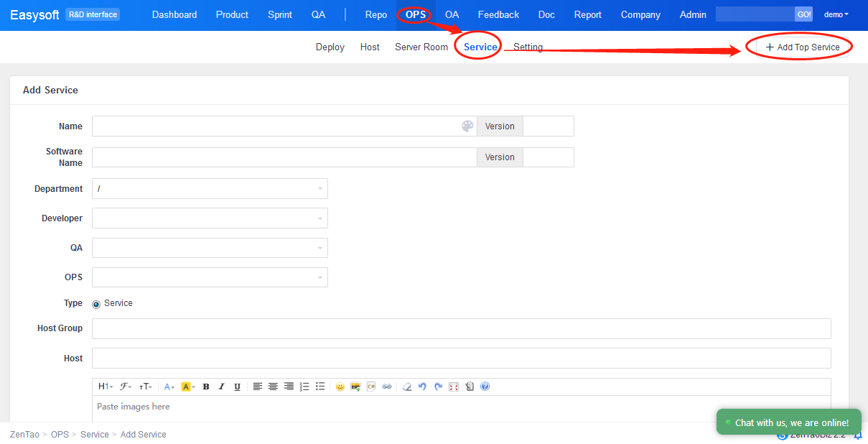Viewport: 868px width, 444px height.
Task: Select the Service type radio button
Action: 97,304
